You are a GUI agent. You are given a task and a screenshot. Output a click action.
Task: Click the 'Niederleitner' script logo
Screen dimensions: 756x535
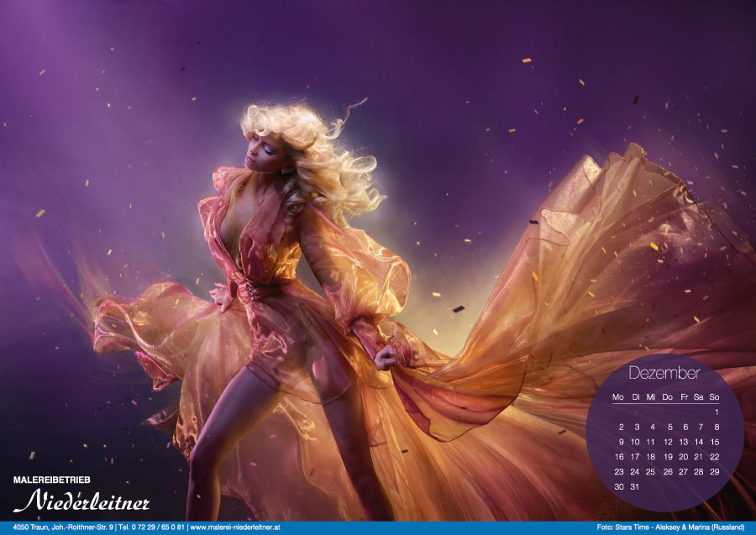click(81, 501)
